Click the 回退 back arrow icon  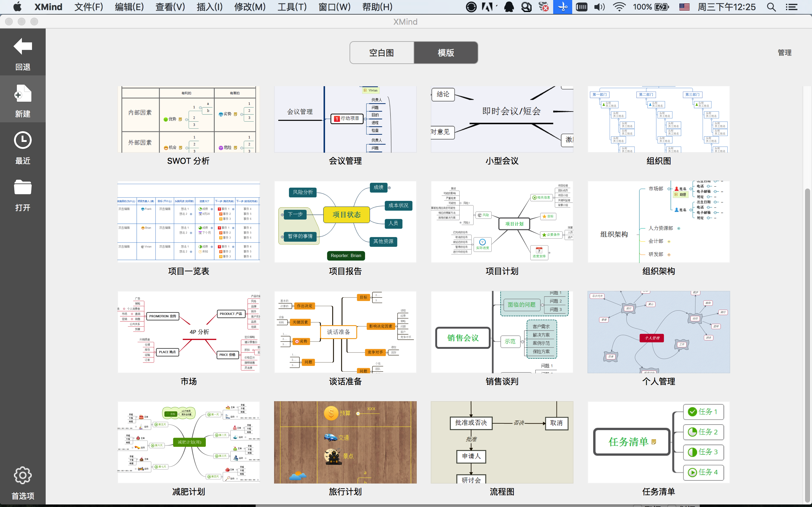(x=23, y=46)
